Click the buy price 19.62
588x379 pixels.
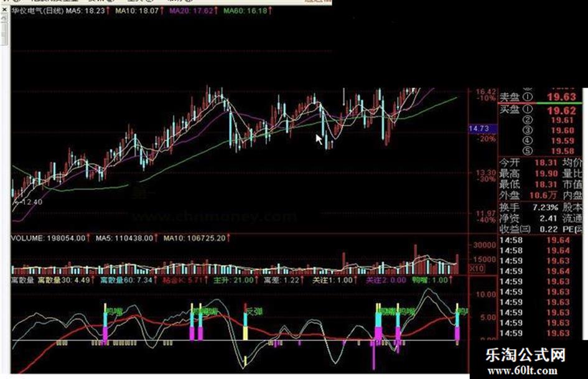click(561, 110)
